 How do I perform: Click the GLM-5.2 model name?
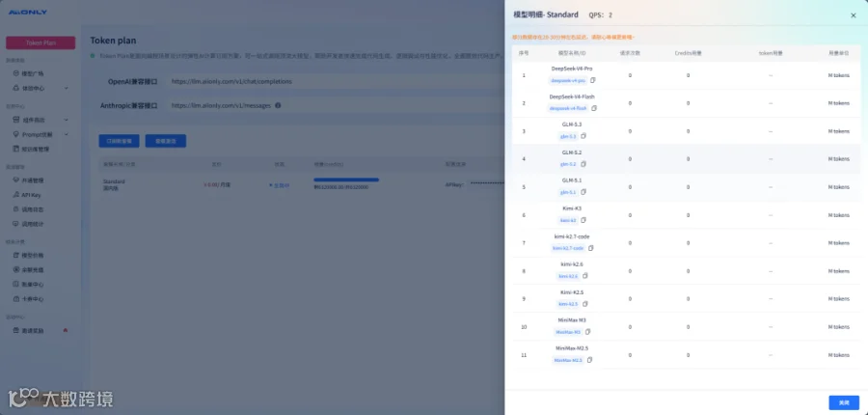tap(572, 152)
